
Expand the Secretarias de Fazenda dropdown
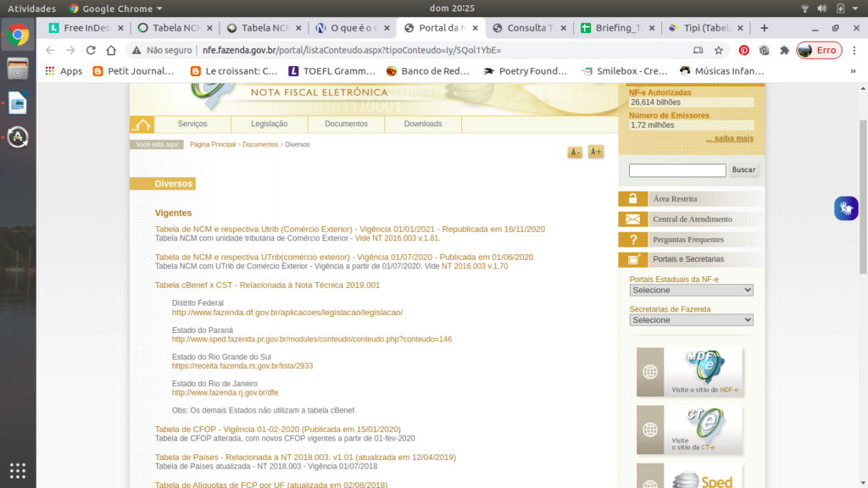coord(691,320)
